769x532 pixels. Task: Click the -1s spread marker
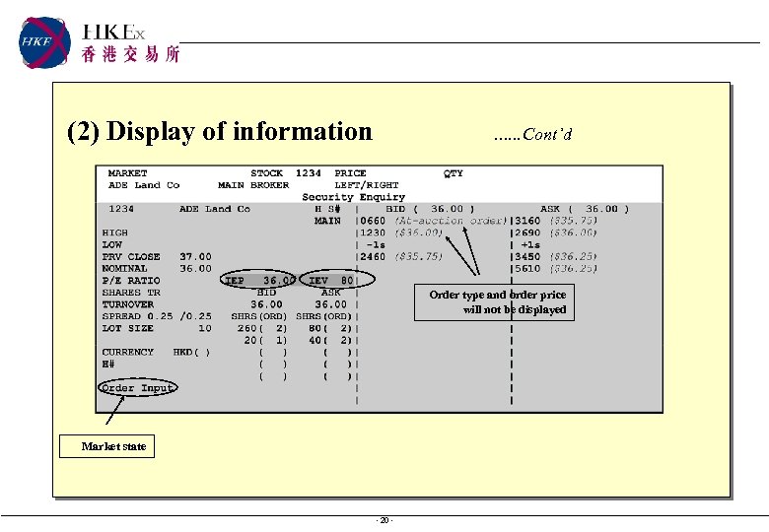point(376,245)
